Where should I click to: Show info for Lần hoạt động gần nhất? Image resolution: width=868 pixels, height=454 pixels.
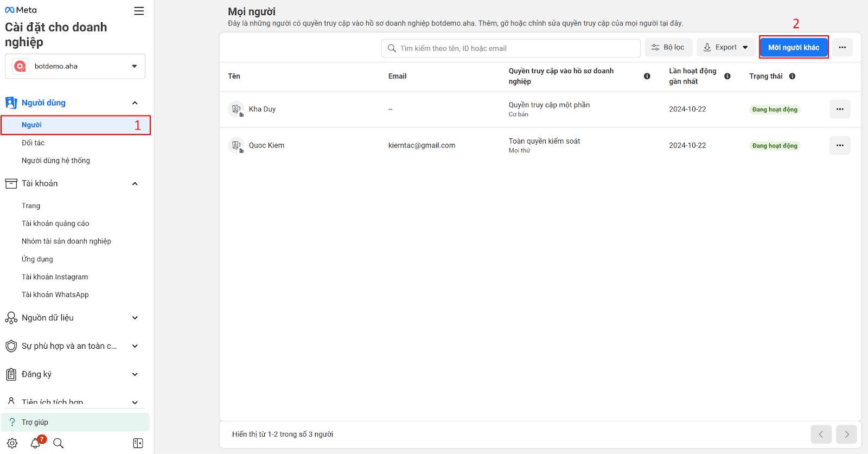point(727,76)
